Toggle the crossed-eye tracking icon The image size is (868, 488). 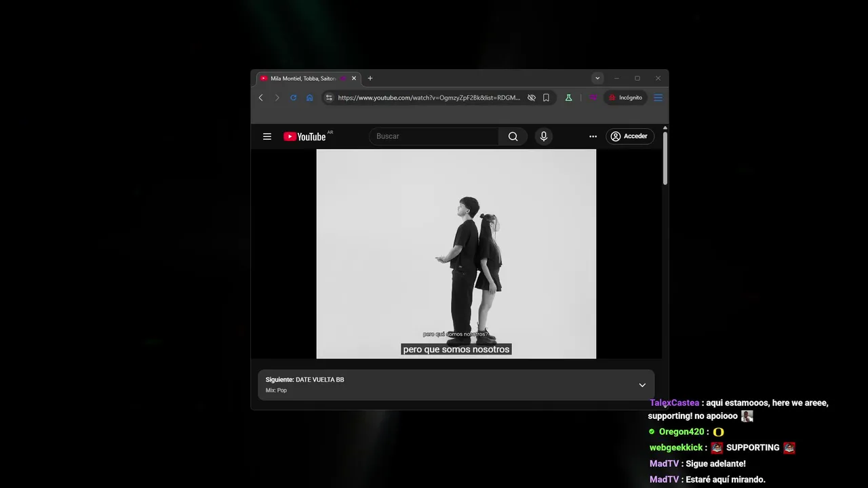532,98
